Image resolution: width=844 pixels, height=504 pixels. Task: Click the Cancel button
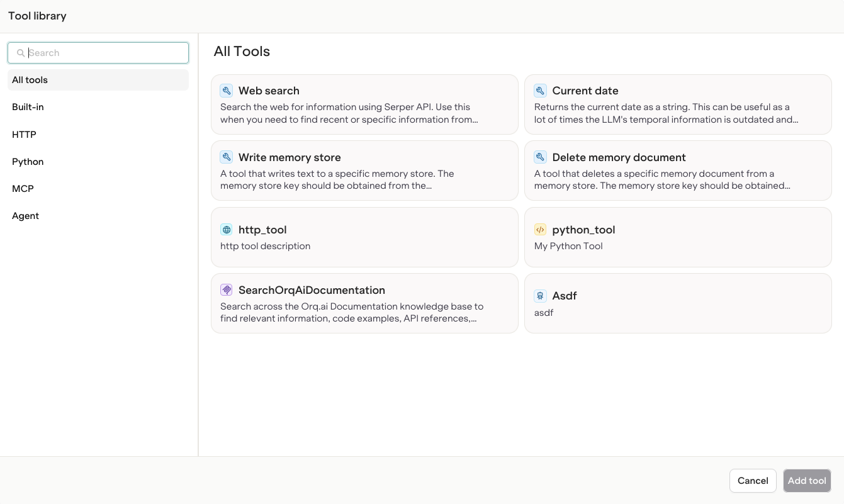tap(753, 480)
